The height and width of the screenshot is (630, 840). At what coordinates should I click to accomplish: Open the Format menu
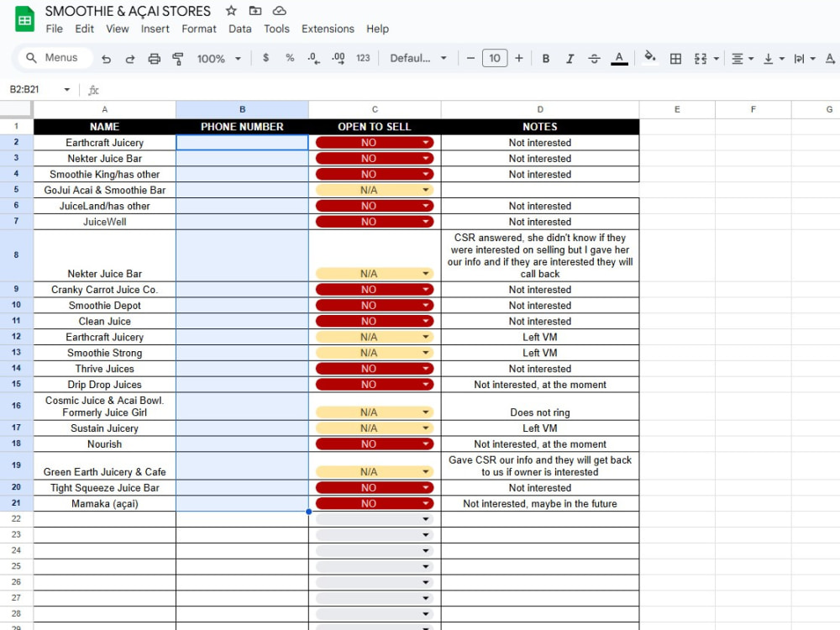[x=199, y=29]
